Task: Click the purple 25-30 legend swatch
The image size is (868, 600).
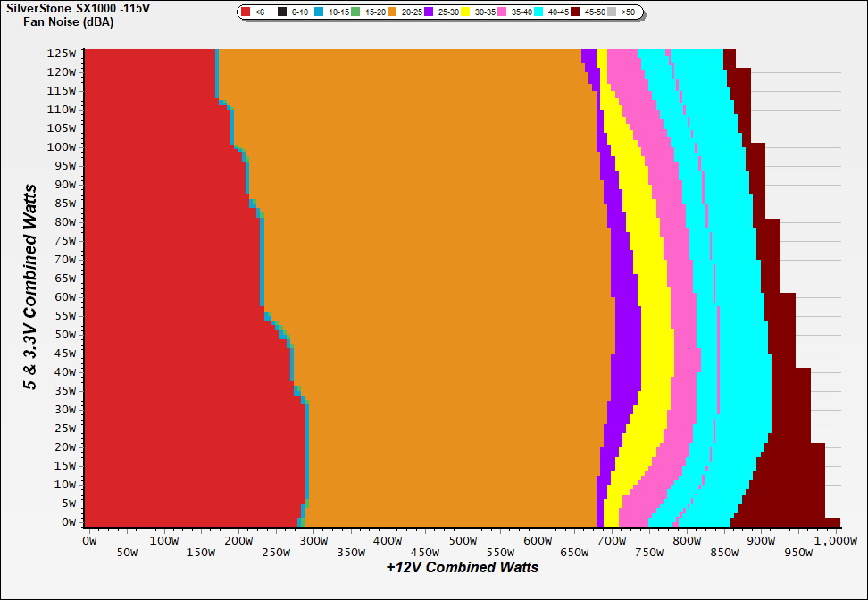Action: (429, 12)
